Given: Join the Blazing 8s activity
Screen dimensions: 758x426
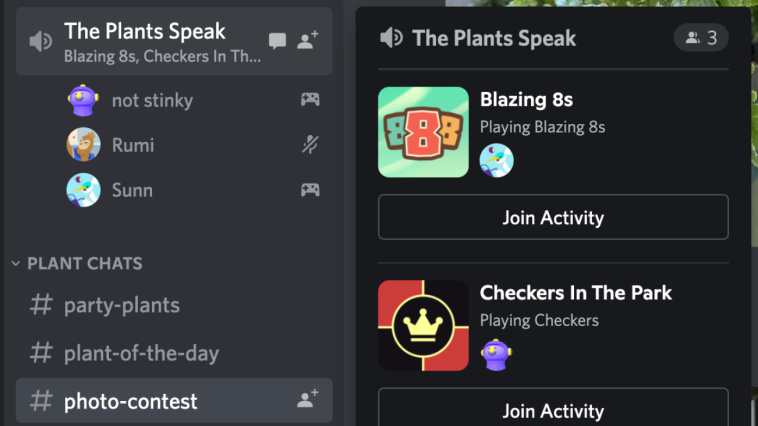Looking at the screenshot, I should (553, 217).
